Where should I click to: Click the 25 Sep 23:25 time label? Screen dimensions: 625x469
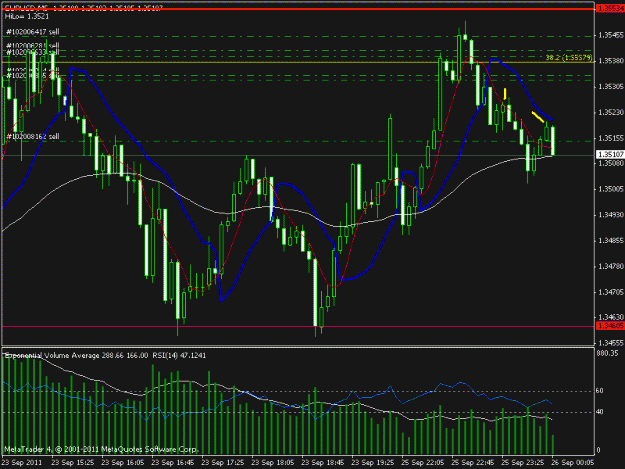(523, 463)
